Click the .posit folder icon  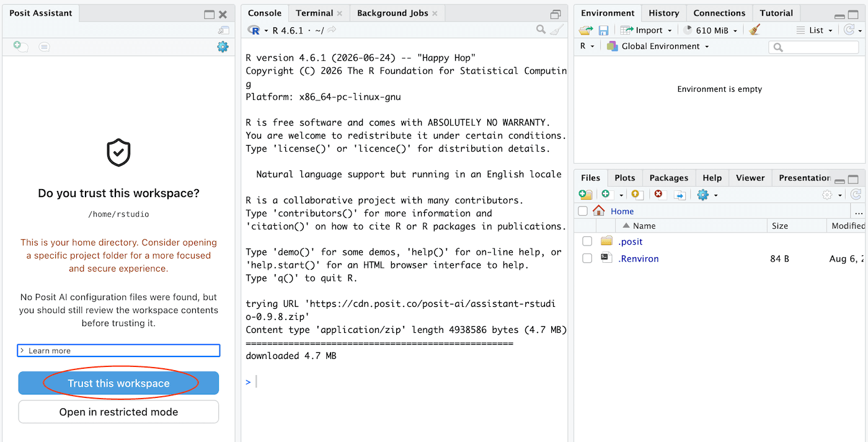point(606,241)
